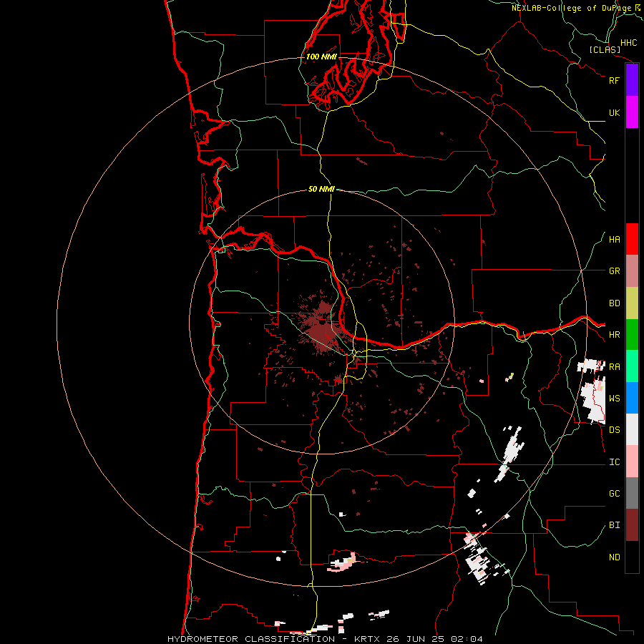Click the RF legend label
Image resolution: width=644 pixels, height=644 pixels.
click(614, 80)
